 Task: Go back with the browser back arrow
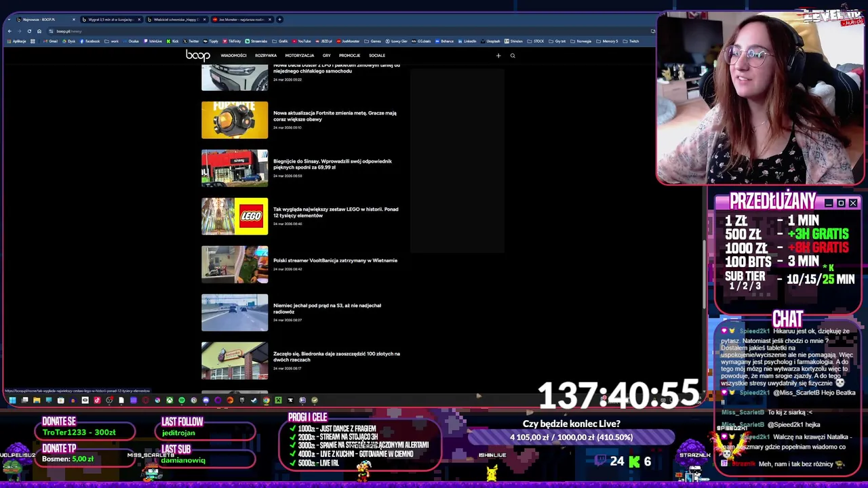coord(9,31)
